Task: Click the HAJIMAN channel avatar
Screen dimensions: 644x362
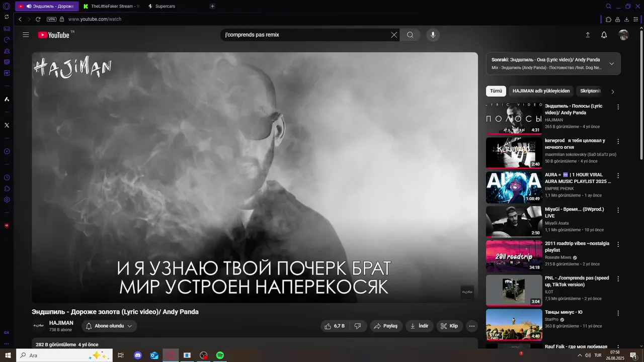Action: pyautogui.click(x=39, y=326)
